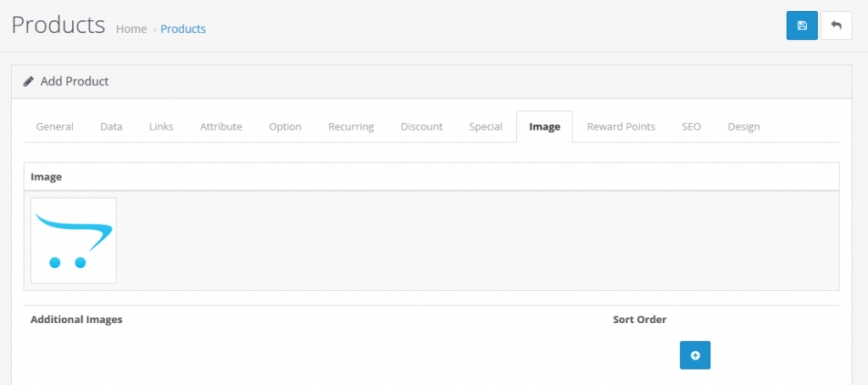
Task: Add additional image with plus button
Action: click(x=695, y=355)
